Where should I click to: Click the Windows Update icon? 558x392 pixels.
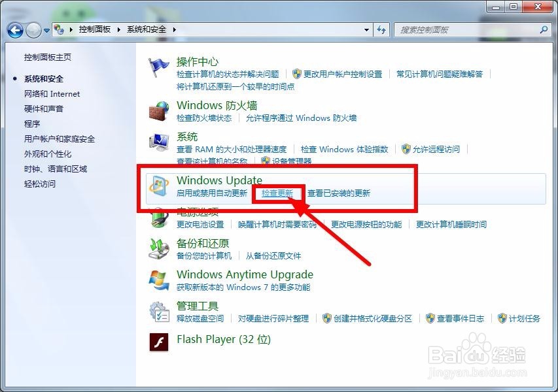[x=158, y=186]
